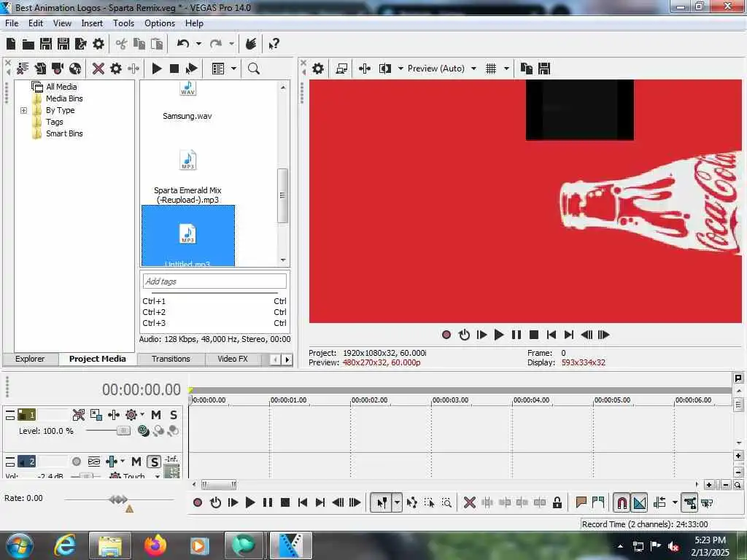Open the edit tool selector dropdown arrow

(x=397, y=502)
